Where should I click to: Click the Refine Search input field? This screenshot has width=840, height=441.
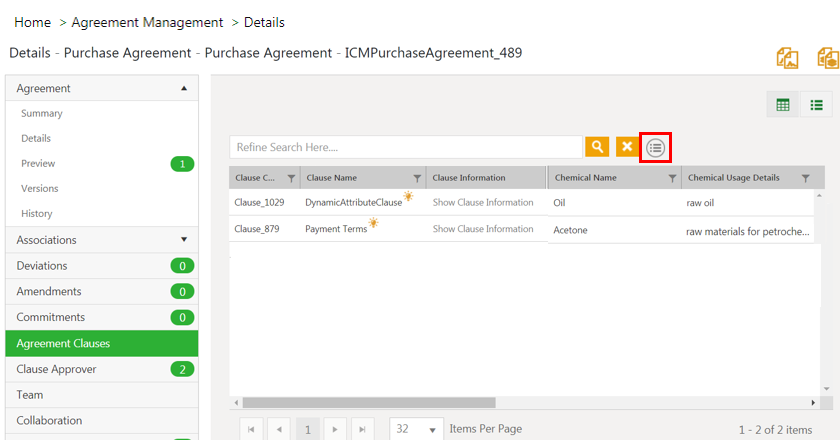click(x=405, y=147)
